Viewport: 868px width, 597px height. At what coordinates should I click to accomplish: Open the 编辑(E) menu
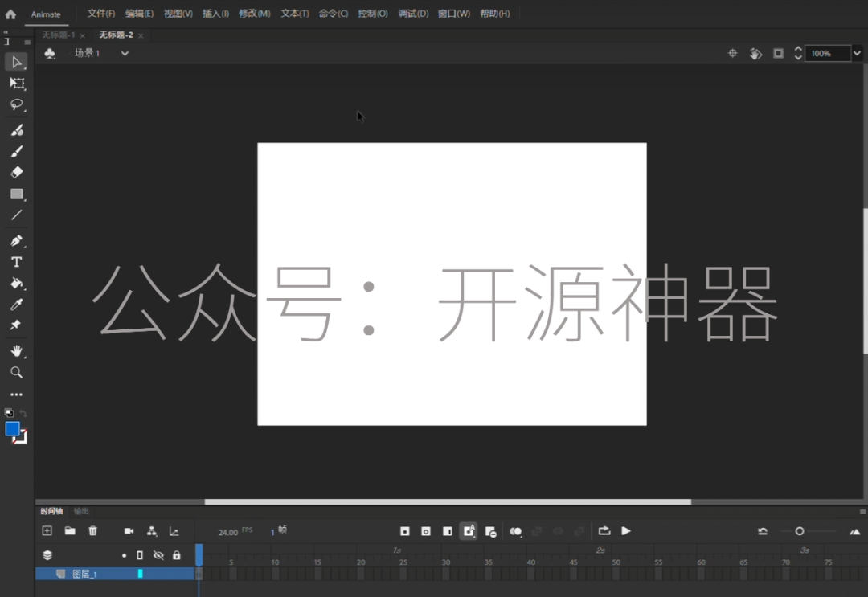point(139,14)
